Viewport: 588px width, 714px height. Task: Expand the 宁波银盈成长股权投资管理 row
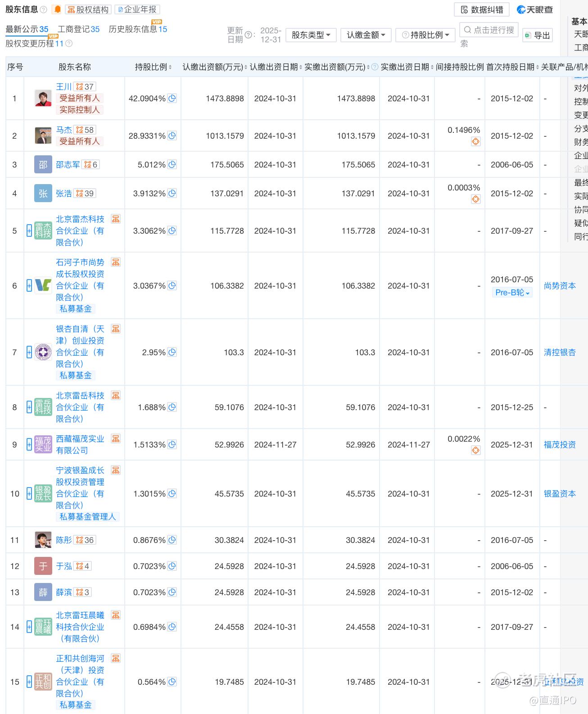29,494
